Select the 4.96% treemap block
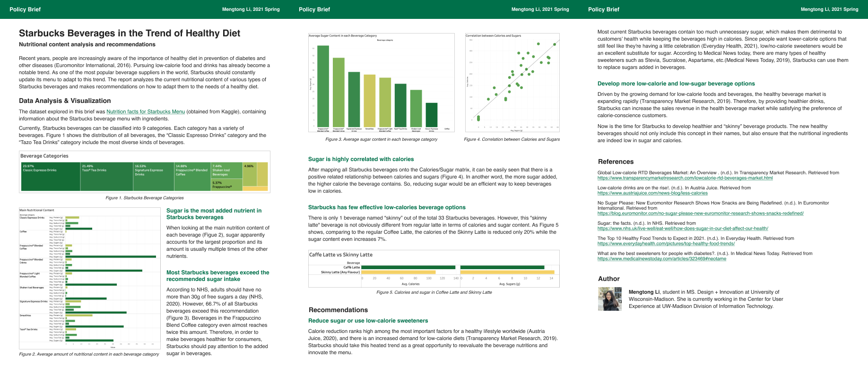The image size is (868, 374). pyautogui.click(x=249, y=174)
